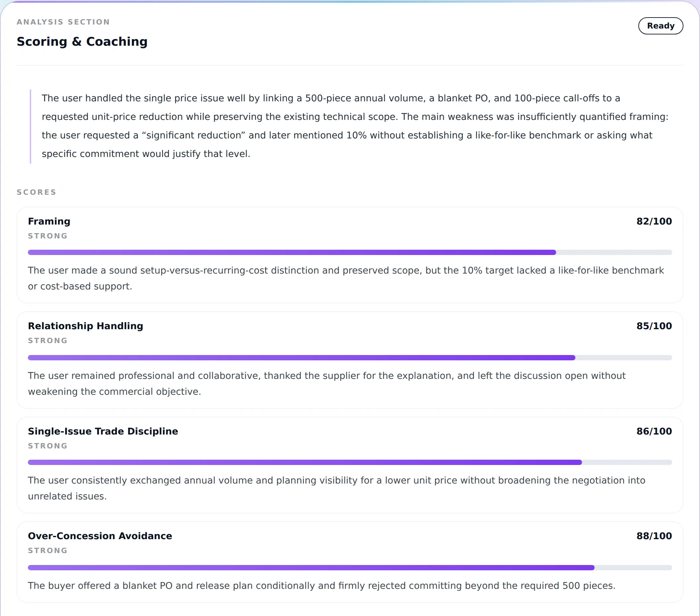
Task: Click the 85/100 Relationship Handling score
Action: 654,326
